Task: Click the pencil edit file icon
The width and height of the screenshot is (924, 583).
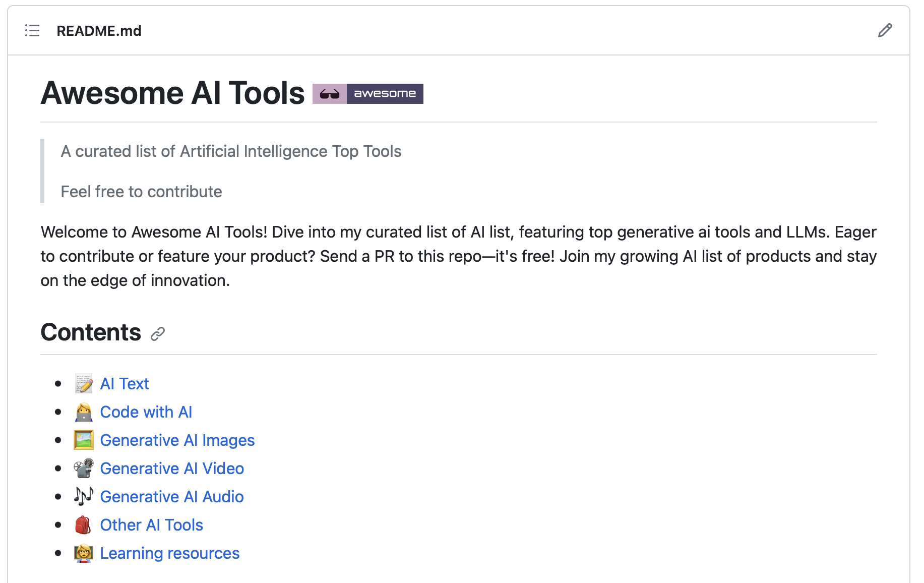Action: 885,31
